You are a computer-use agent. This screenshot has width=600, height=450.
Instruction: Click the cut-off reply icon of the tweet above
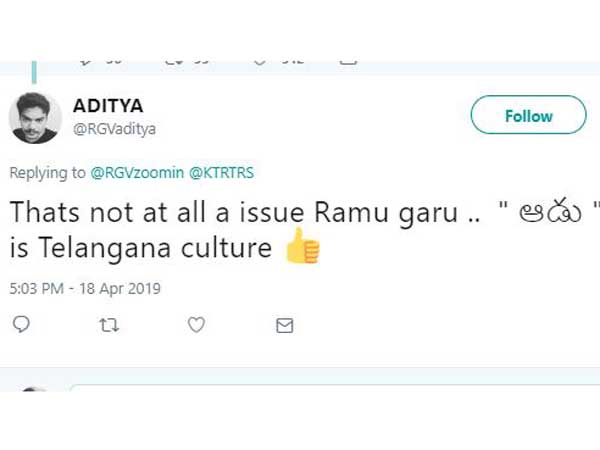pyautogui.click(x=86, y=63)
